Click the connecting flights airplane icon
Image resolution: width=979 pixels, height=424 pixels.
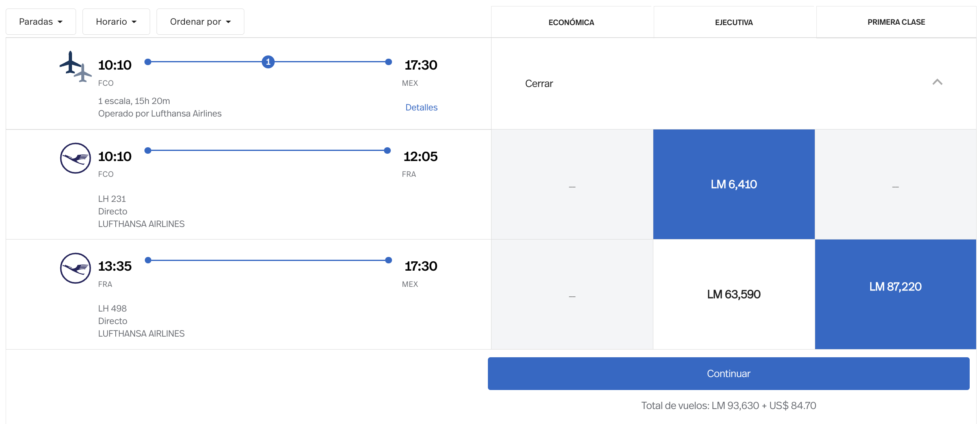tap(76, 67)
